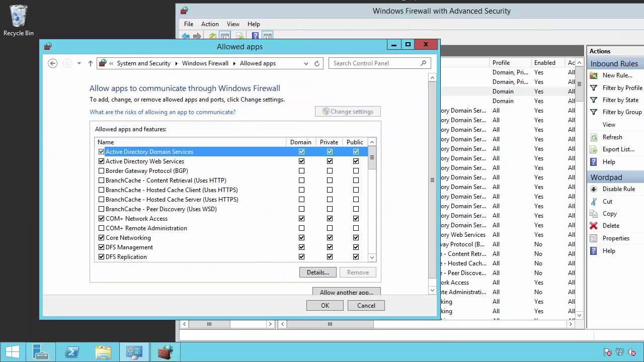Click Help icon under Wordpad section
644x362 pixels.
coord(594,251)
